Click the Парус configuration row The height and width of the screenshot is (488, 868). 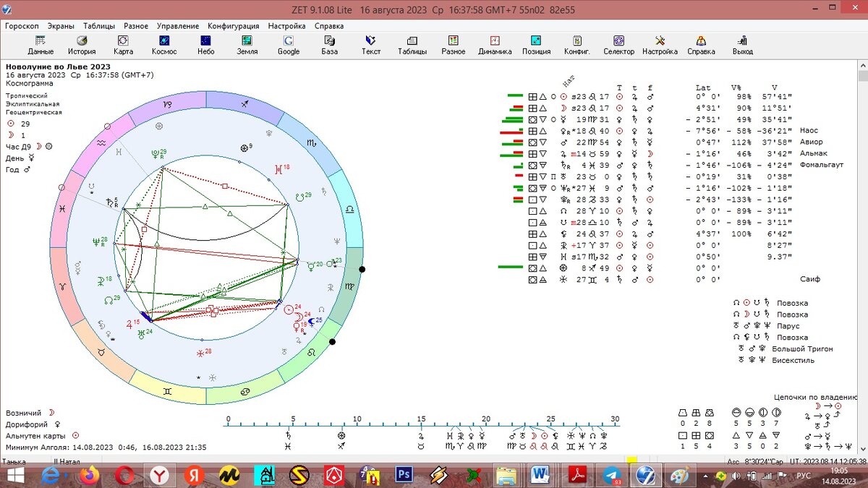click(x=788, y=326)
